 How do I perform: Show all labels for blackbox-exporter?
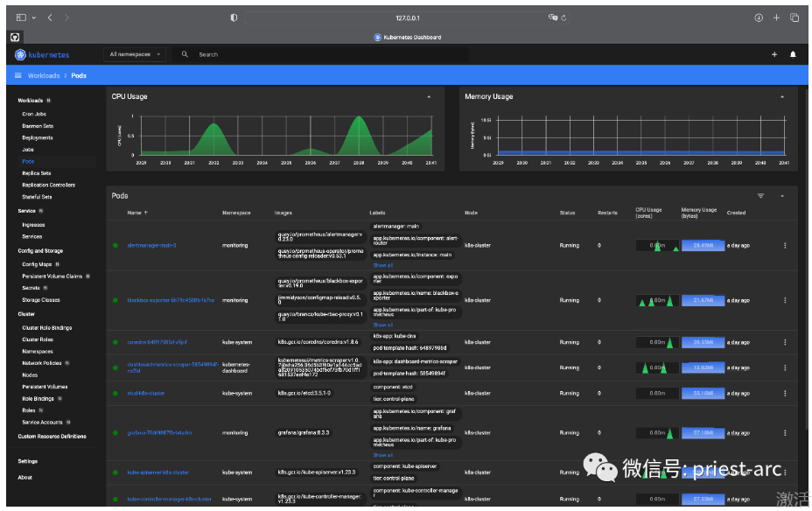pos(383,325)
